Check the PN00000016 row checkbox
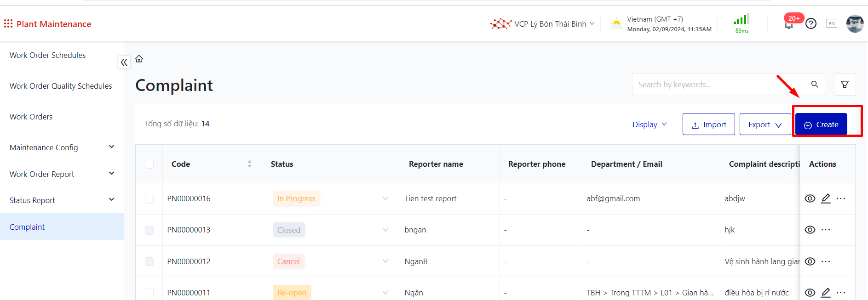Viewport: 868px width, 300px height. point(149,199)
